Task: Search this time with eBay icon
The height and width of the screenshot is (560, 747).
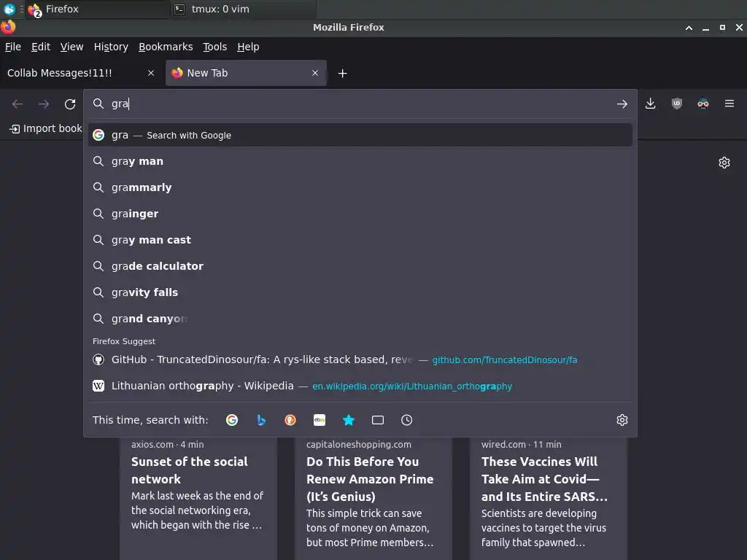Action: (320, 420)
